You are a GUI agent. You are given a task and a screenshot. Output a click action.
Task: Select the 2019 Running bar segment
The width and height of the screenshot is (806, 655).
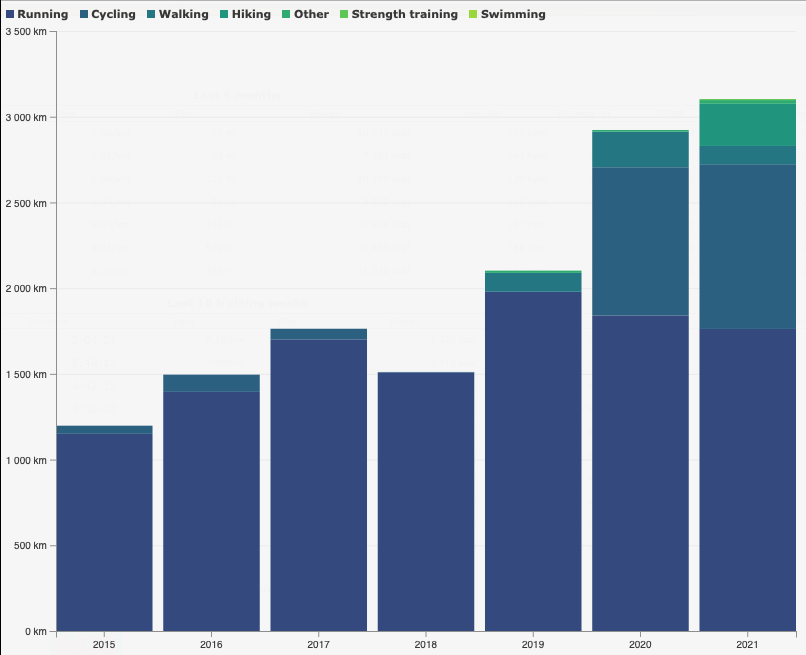click(x=533, y=461)
